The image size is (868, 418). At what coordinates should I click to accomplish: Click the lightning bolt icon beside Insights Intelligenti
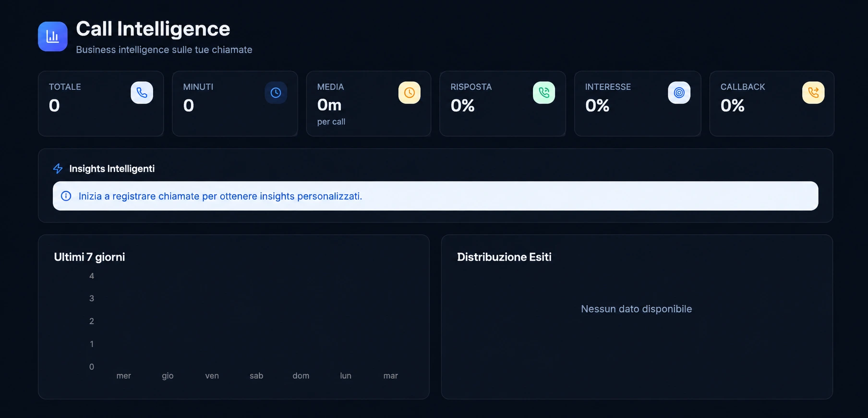[x=58, y=169]
